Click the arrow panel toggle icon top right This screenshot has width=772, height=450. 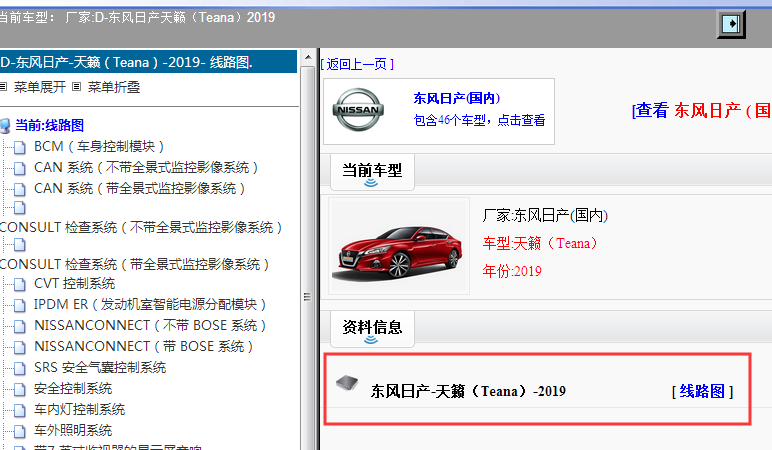click(x=731, y=24)
